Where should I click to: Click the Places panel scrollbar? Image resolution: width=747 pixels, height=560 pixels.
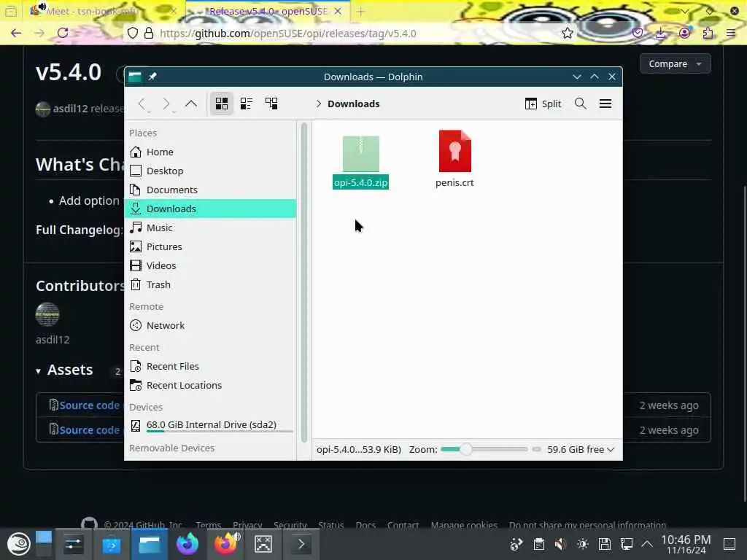point(304,283)
